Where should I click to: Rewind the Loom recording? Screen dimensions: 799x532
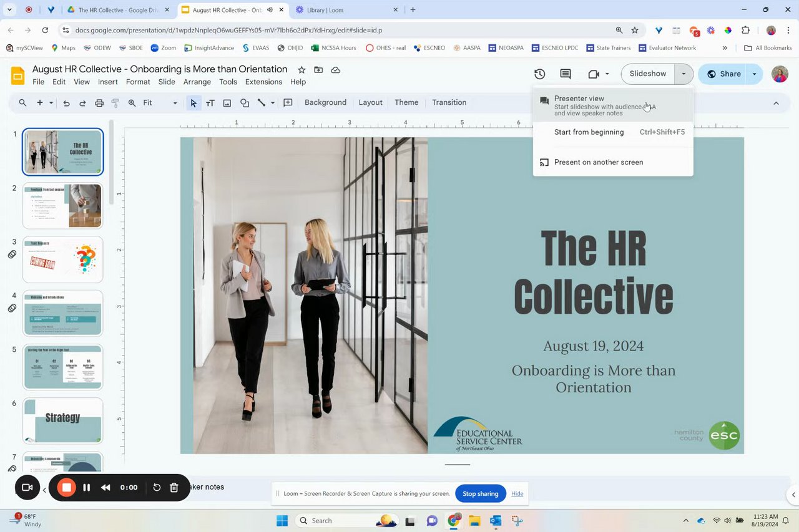105,488
